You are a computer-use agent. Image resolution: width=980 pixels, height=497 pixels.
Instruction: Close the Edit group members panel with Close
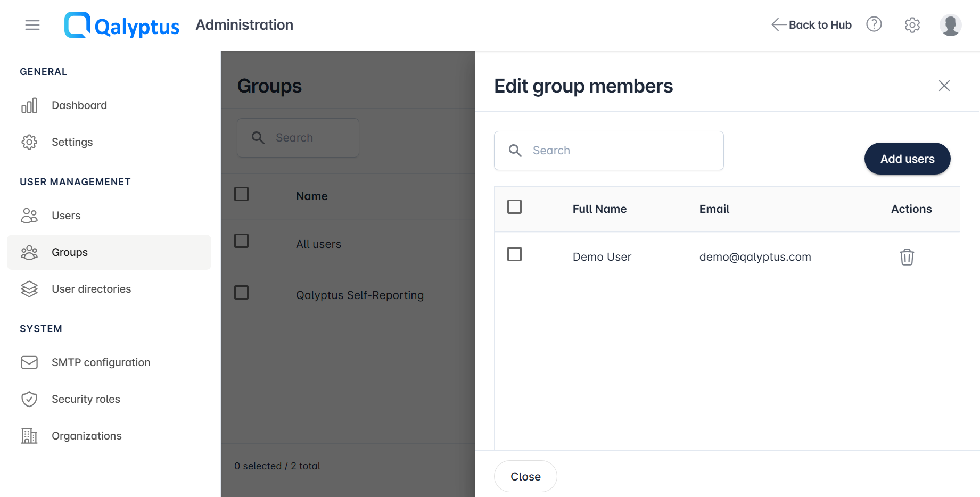click(525, 476)
